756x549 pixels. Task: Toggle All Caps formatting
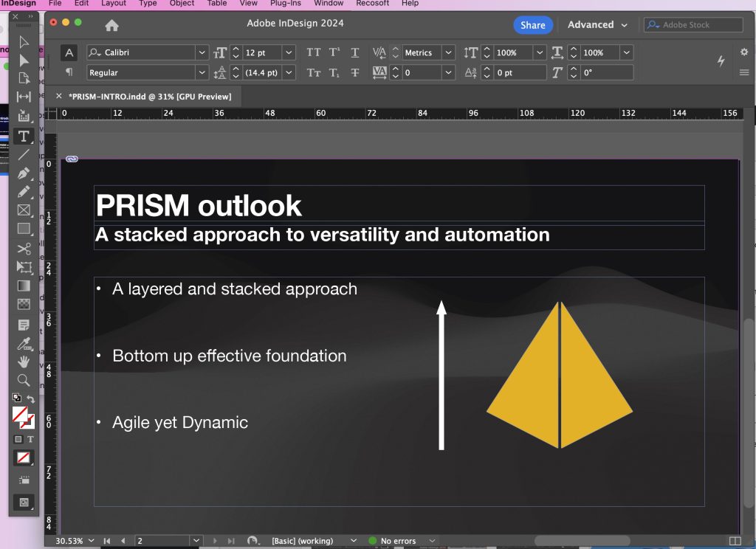click(x=314, y=52)
